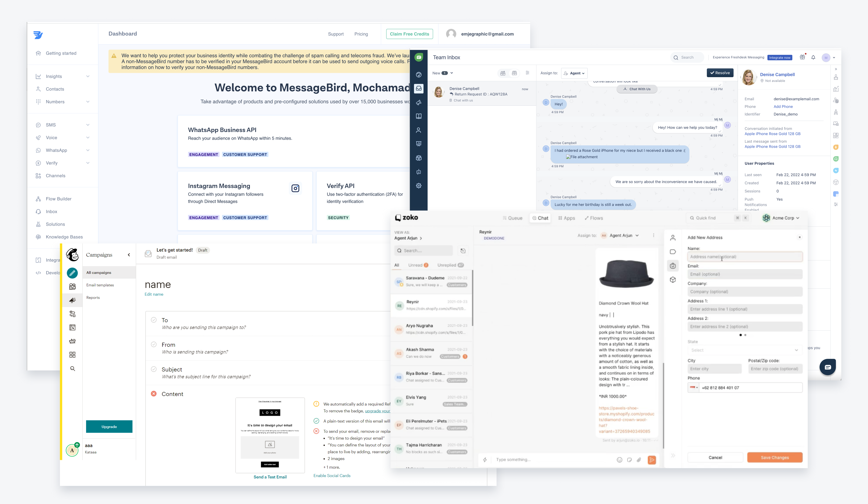Open reports presentation icon in Freshdesk sidebar

419,144
